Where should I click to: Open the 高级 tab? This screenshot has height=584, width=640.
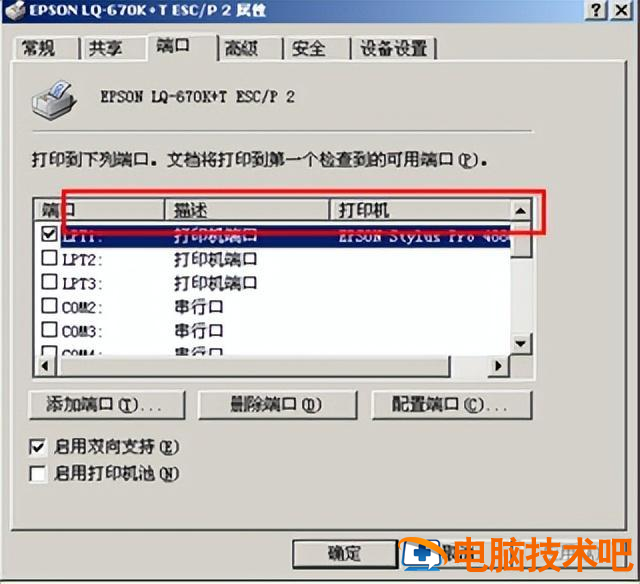(x=242, y=49)
